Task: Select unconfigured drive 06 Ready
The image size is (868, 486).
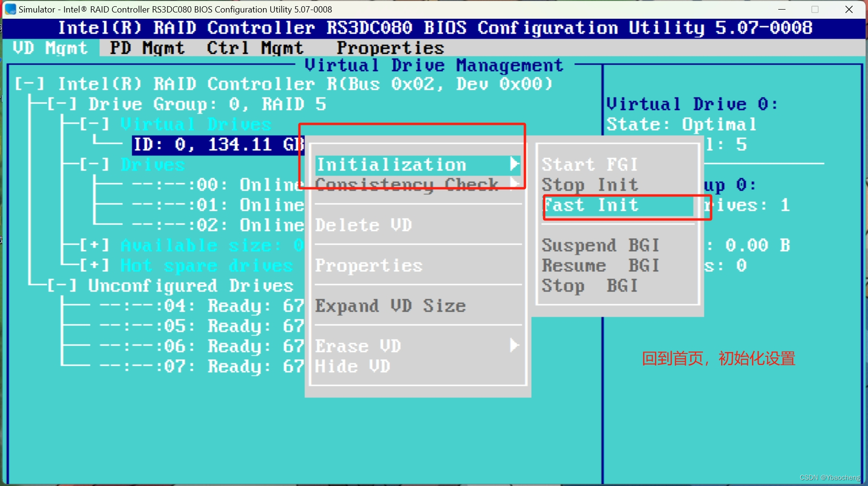Action: (202, 346)
